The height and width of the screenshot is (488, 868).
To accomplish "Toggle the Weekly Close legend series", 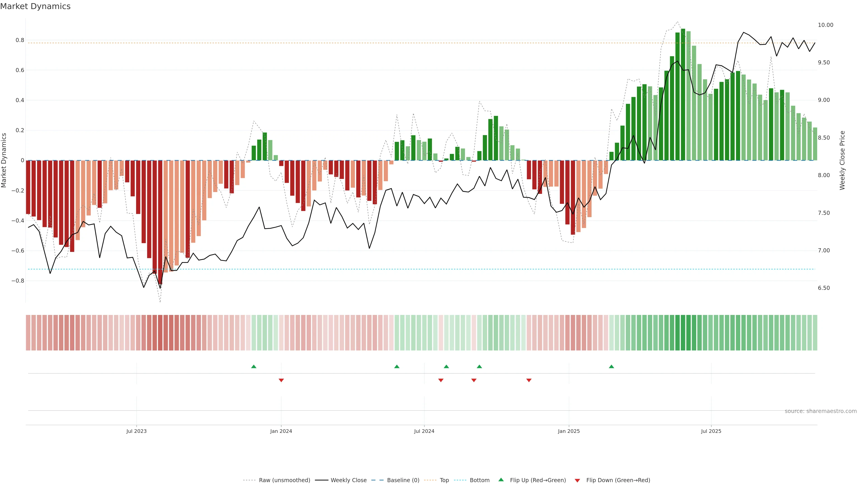I will click(348, 480).
